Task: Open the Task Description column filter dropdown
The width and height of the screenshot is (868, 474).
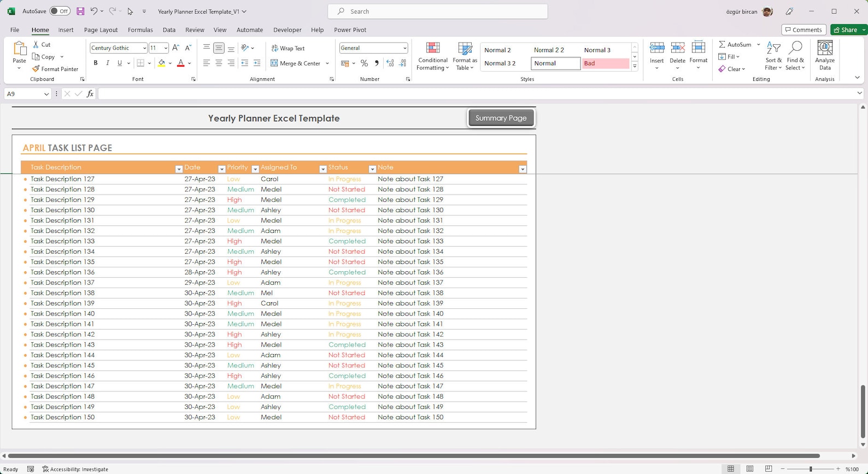Action: point(179,169)
